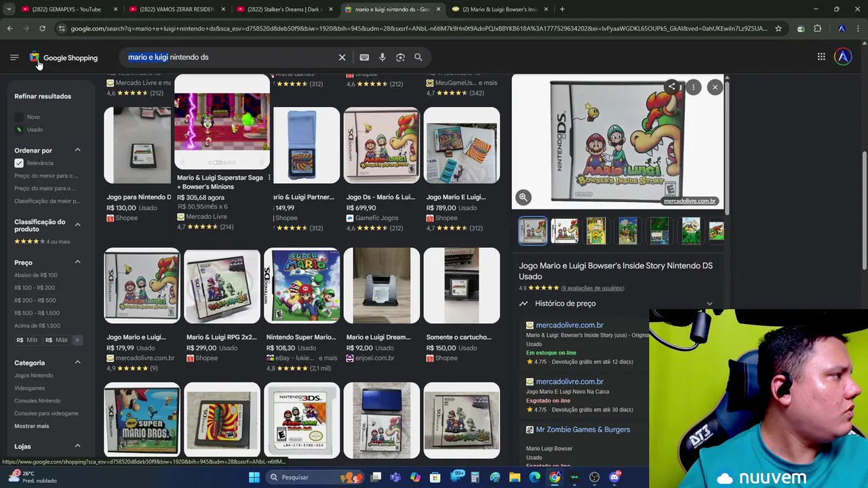The image size is (868, 488).
Task: Submit search with the magnifier icon
Action: 418,58
